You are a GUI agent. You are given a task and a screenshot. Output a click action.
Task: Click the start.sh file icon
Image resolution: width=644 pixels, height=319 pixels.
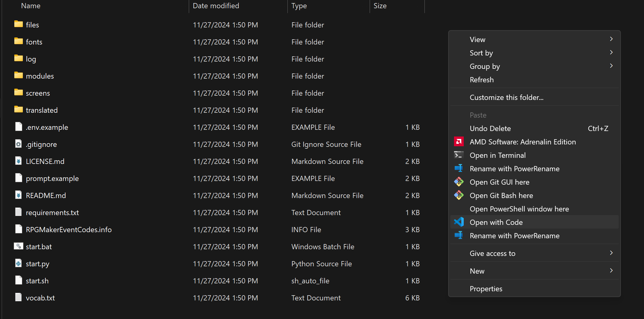19,280
